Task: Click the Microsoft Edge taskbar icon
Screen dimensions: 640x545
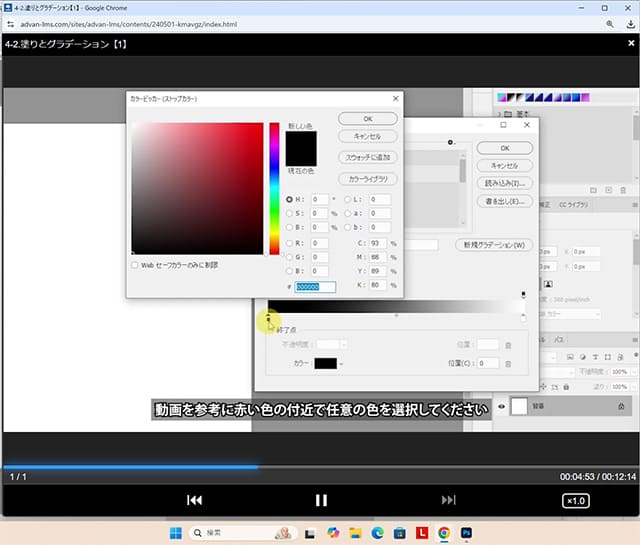Action: click(378, 533)
